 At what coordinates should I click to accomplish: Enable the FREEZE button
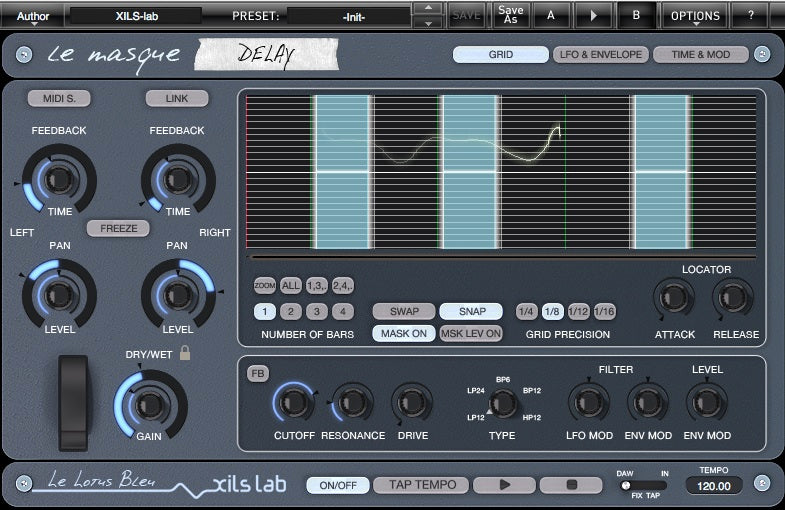[x=118, y=228]
